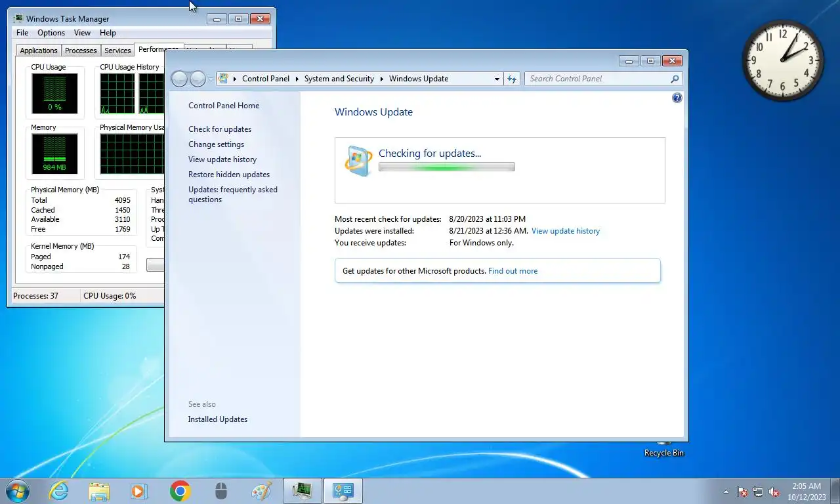Click the Task Manager title bar icon

point(18,19)
